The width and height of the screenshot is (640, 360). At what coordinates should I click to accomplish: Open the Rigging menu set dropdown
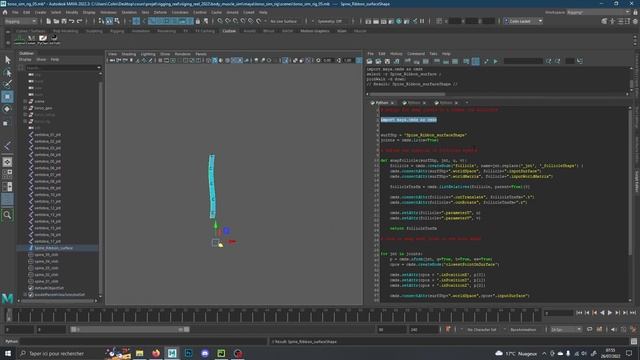(x=20, y=21)
